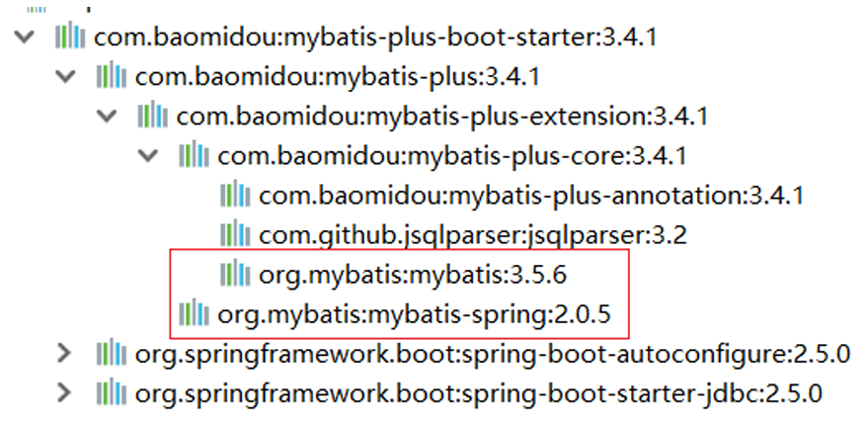Screen dimensions: 868x425
Task: Select org.mybatis:mybatis-spring:2.0.5 text
Action: pyautogui.click(x=414, y=314)
